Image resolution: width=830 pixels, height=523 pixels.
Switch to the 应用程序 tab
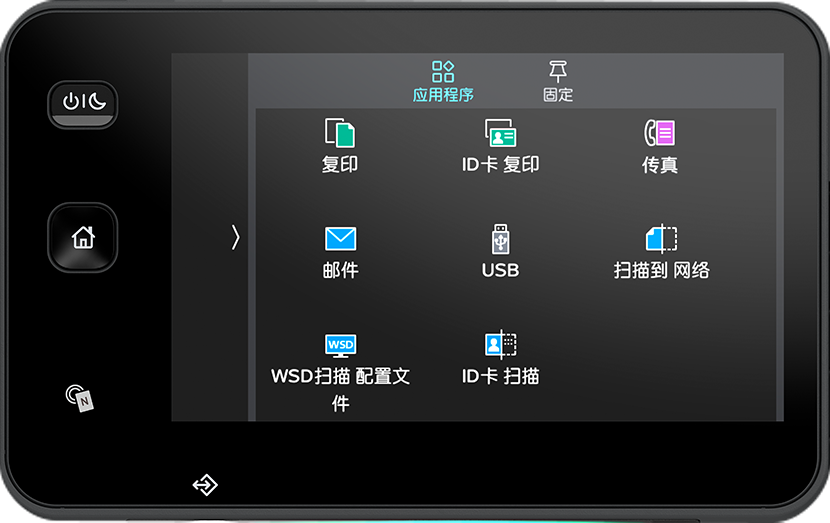pos(443,81)
